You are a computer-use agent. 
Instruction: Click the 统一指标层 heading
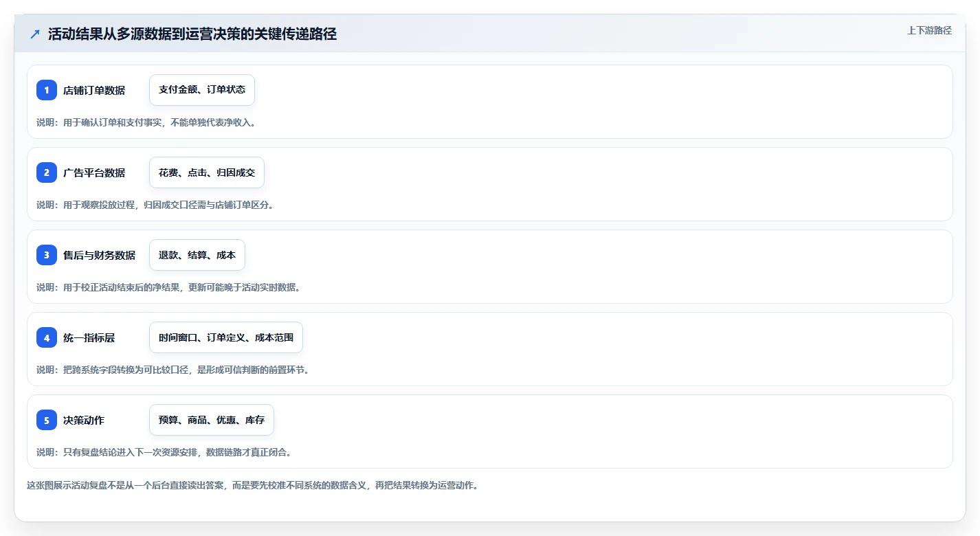89,337
